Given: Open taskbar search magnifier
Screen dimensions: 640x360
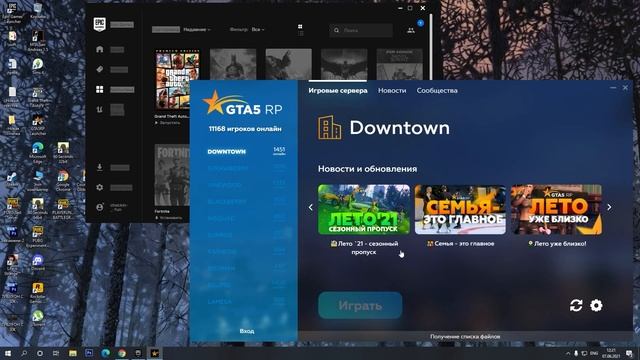Looking at the screenshot, I should tap(24, 353).
